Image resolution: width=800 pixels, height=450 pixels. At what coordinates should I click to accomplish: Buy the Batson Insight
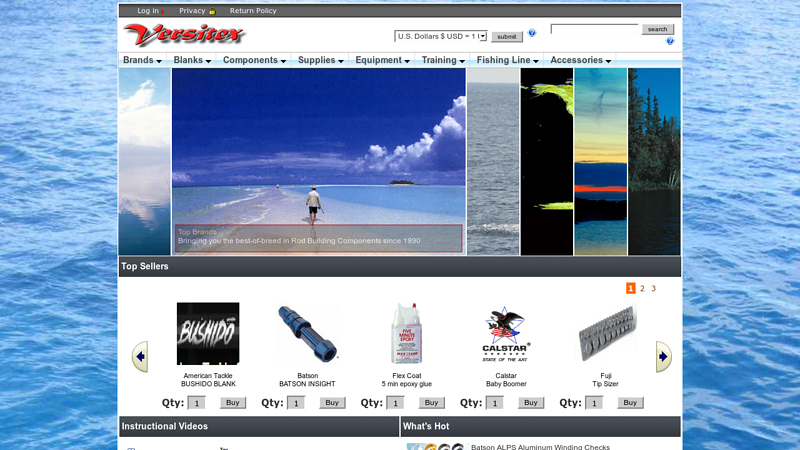332,403
